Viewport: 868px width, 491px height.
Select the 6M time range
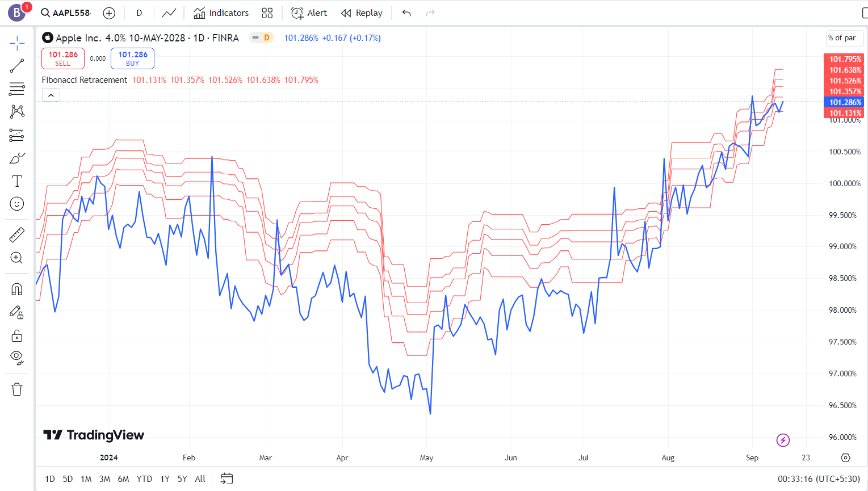tap(123, 479)
